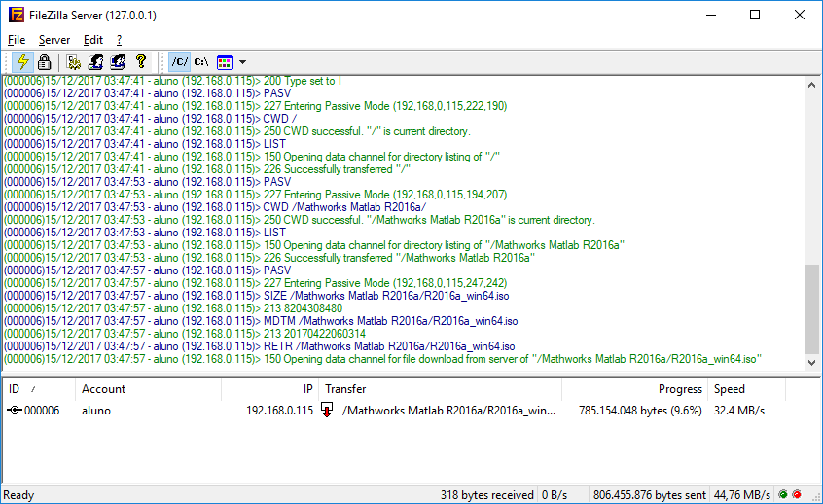Image resolution: width=823 pixels, height=504 pixels.
Task: Click log line 213 20170422060314
Action: [x=185, y=334]
